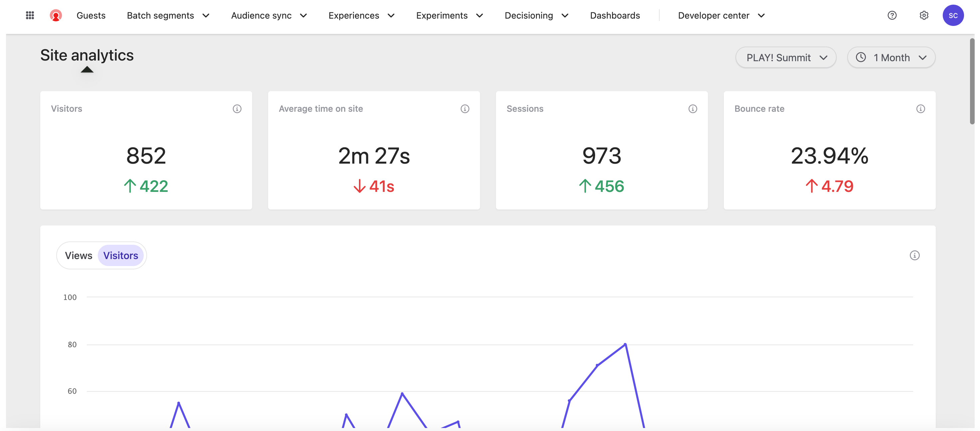Open the app launcher grid icon
This screenshot has width=980, height=431.
click(30, 15)
